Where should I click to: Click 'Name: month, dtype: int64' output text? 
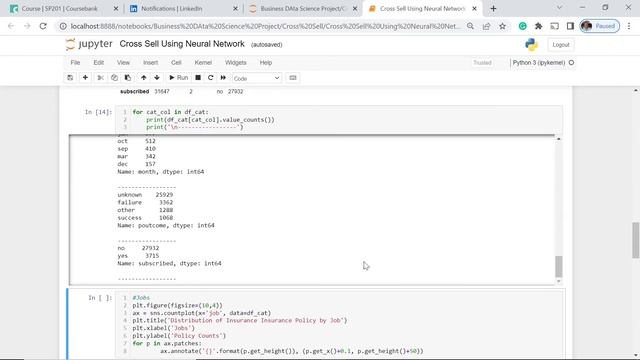click(160, 172)
